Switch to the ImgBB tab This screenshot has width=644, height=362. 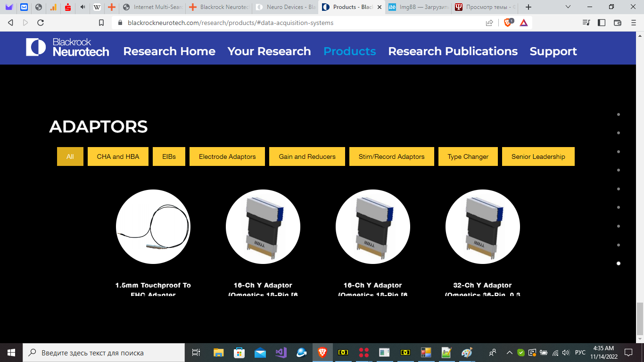418,7
